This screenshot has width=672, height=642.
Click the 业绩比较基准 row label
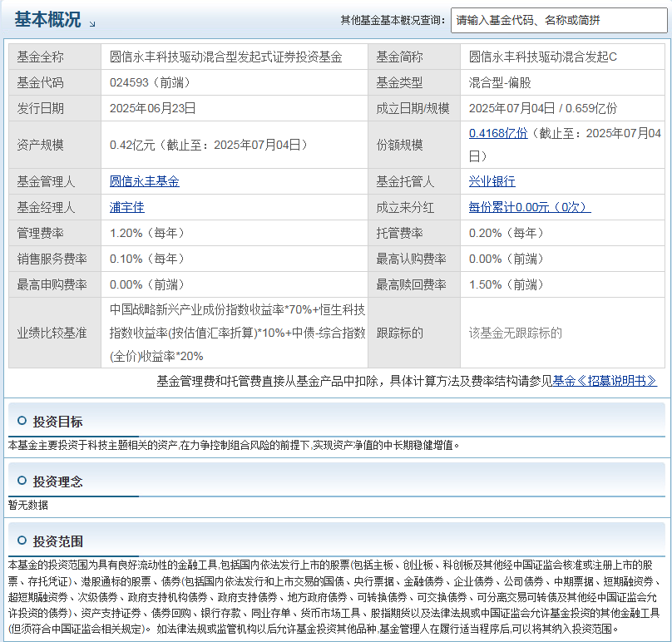(52, 333)
